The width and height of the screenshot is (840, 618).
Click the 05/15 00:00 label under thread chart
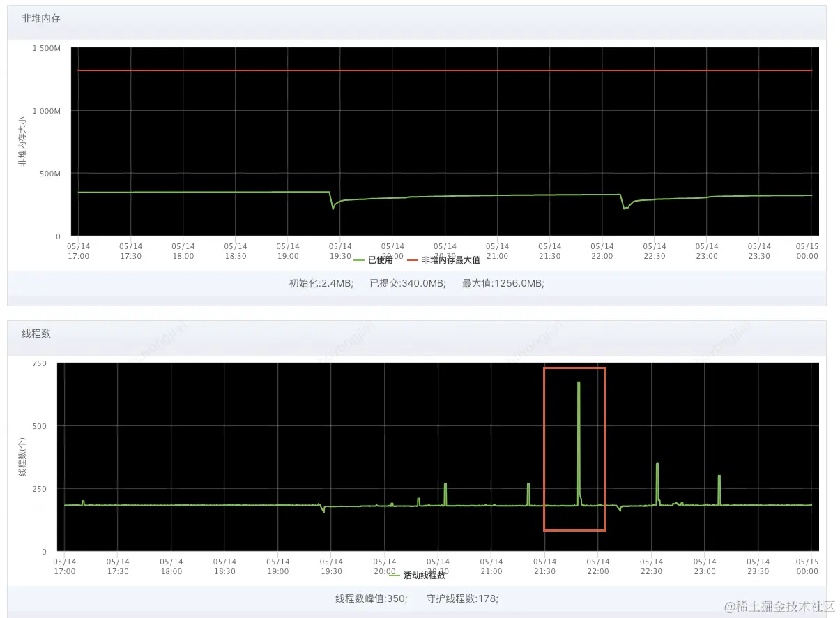pos(807,566)
